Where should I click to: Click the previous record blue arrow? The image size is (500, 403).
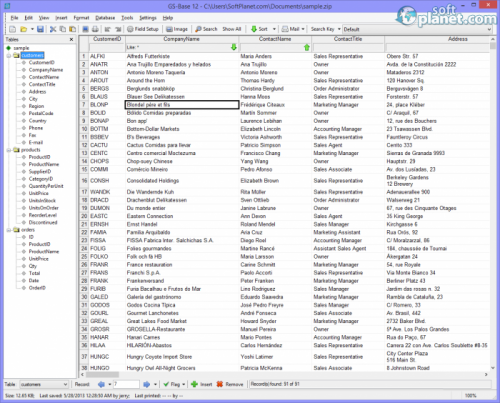pos(101,384)
